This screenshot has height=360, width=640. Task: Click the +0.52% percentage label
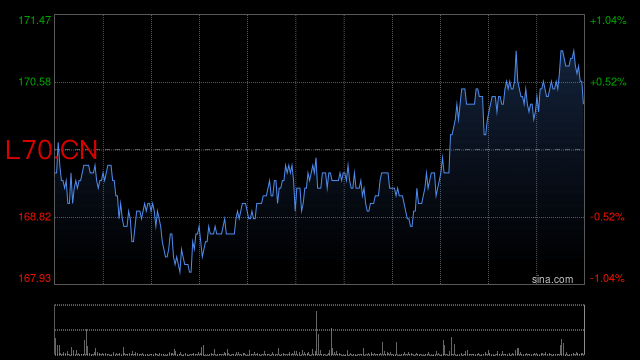tap(608, 82)
